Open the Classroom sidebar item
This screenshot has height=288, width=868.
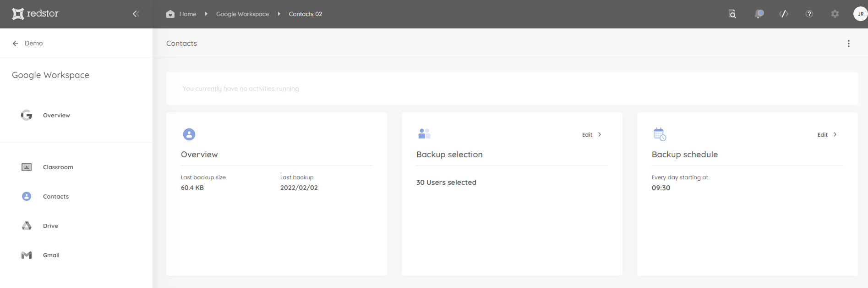click(58, 167)
